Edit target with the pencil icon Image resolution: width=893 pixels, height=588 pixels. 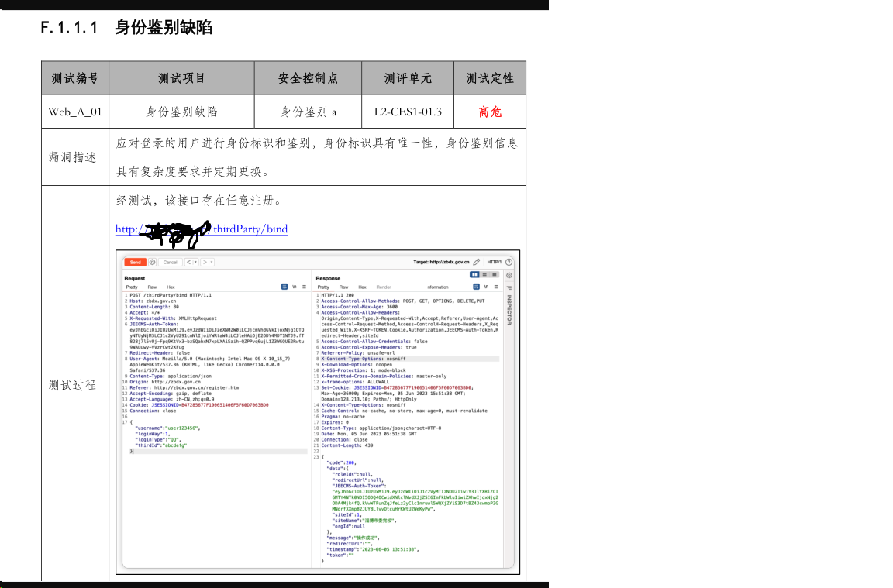click(477, 262)
